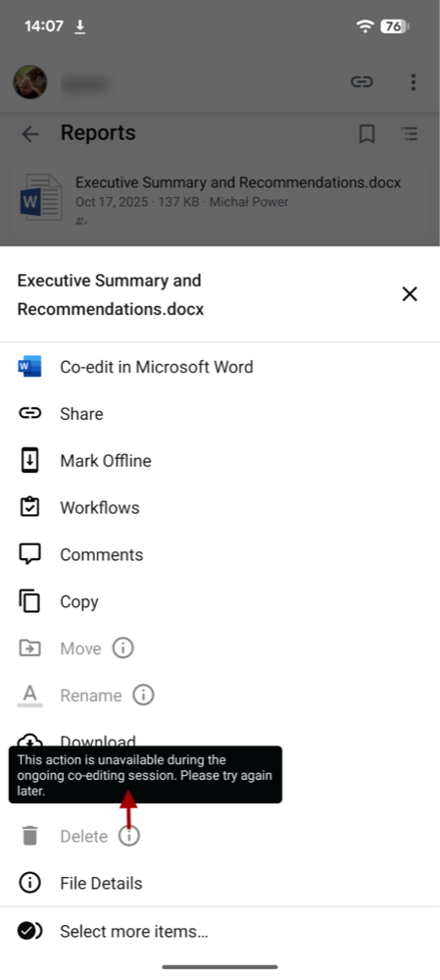Screen dimensions: 440x980
Task: Tap the Delete trash can icon
Action: click(x=30, y=836)
